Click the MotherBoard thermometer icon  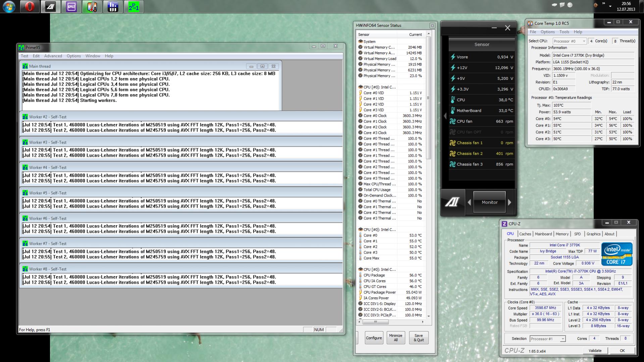[453, 111]
